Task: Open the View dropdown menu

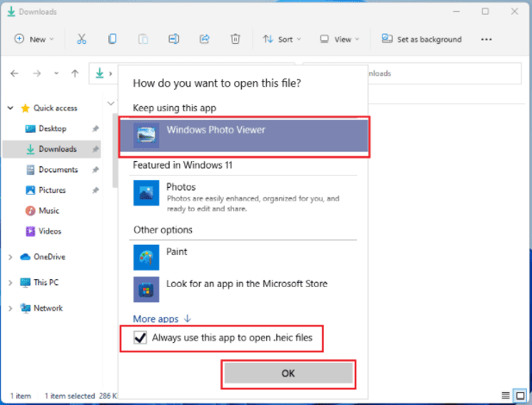Action: tap(340, 39)
